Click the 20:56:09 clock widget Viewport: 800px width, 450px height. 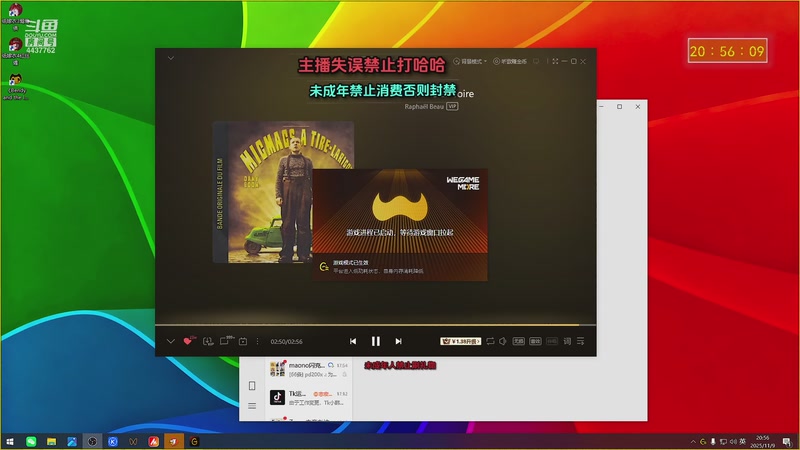727,51
